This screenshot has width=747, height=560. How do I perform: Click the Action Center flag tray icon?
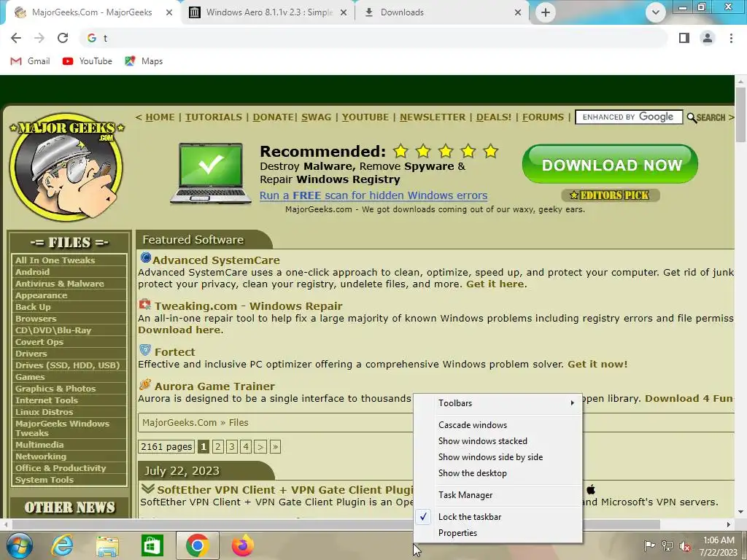(649, 545)
